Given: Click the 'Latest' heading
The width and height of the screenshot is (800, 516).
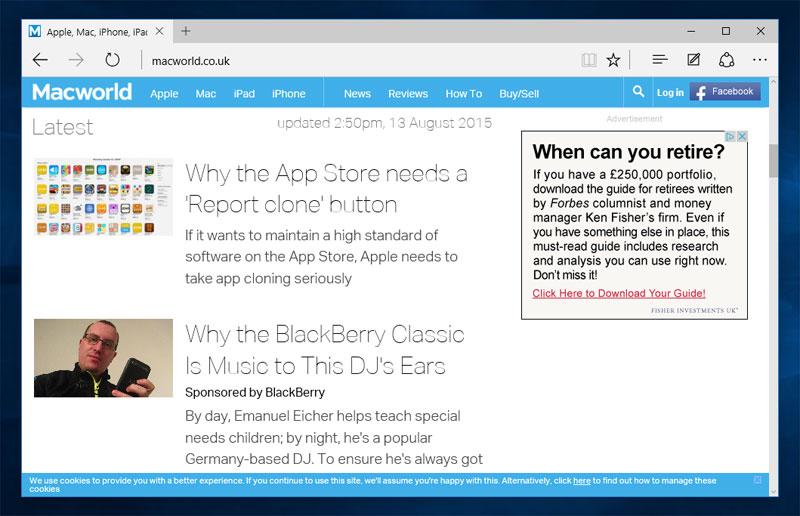Looking at the screenshot, I should click(62, 127).
